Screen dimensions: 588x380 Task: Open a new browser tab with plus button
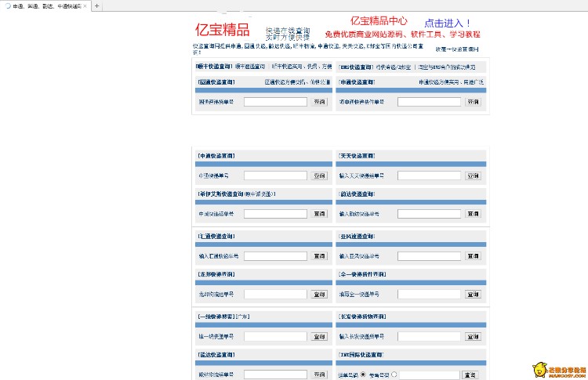point(96,6)
